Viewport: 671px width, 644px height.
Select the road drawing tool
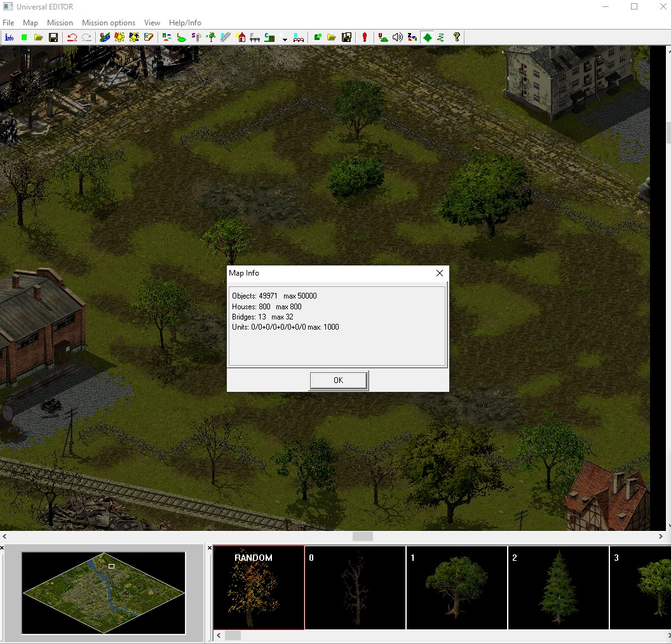point(226,37)
